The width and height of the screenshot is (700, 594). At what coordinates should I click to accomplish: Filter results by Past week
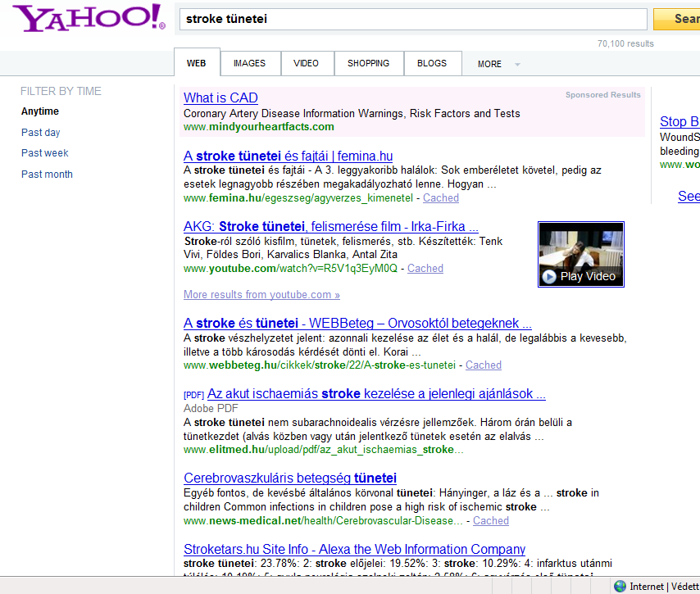(x=44, y=153)
